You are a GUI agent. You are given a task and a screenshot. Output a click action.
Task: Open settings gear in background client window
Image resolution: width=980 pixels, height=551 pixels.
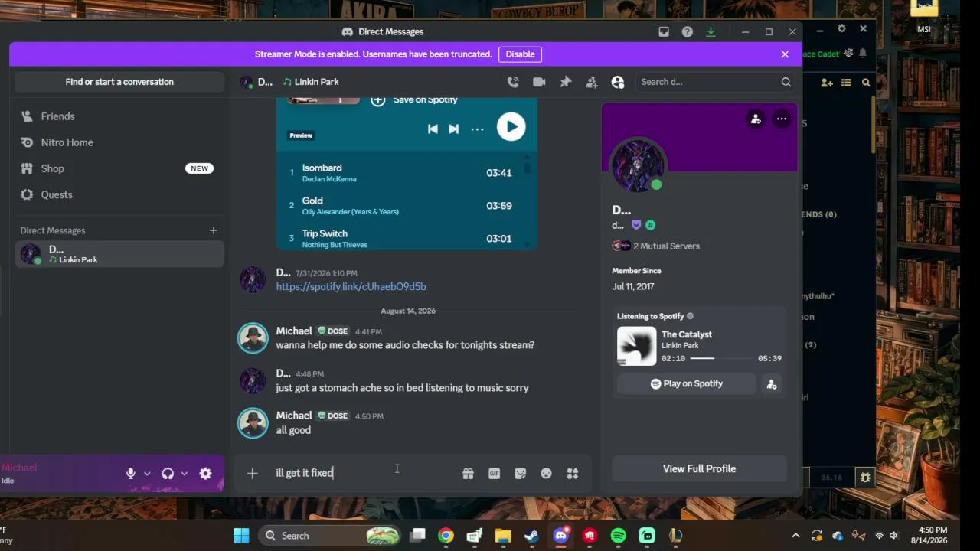tap(841, 29)
